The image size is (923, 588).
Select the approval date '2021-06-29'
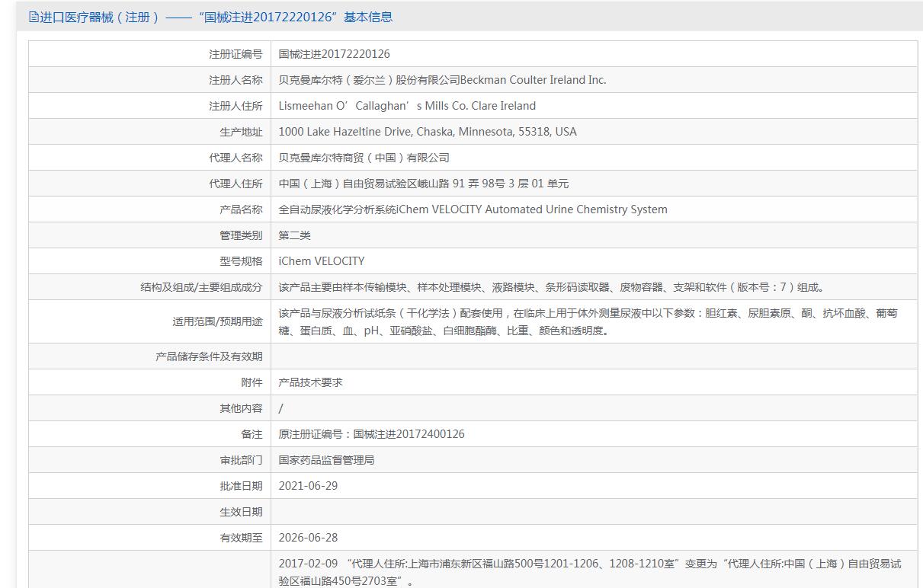(308, 486)
